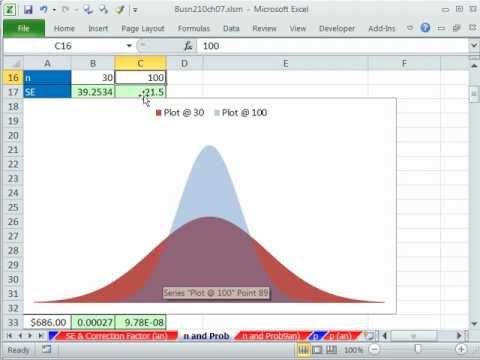Click cell B16 with value 30
The width and height of the screenshot is (480, 360).
click(93, 78)
